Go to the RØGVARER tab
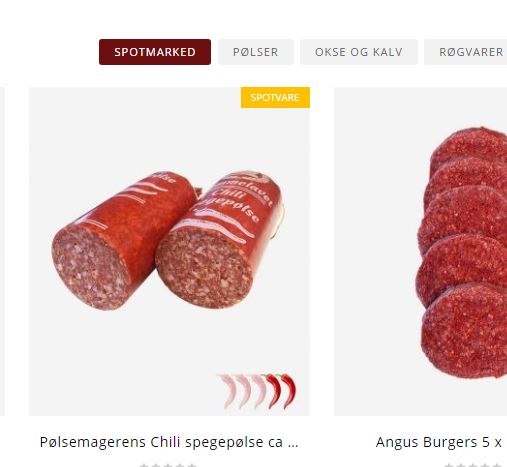Viewport: 507px width, 467px height. tap(467, 52)
